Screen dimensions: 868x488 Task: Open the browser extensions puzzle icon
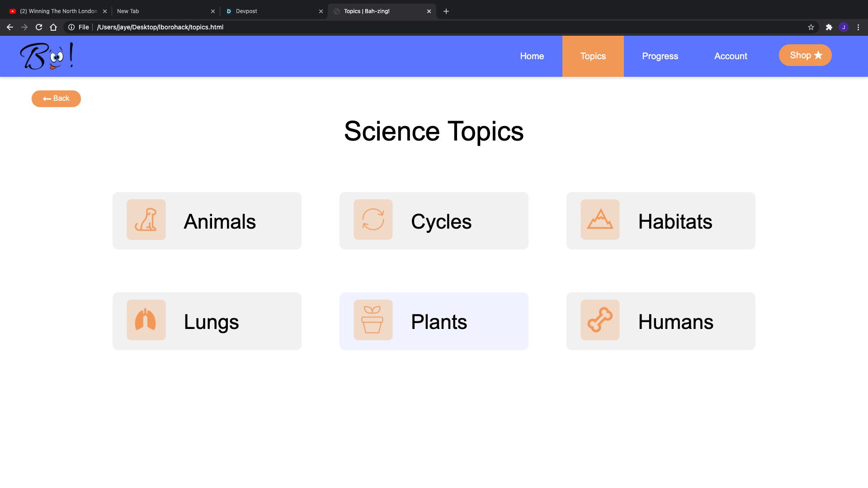[829, 27]
